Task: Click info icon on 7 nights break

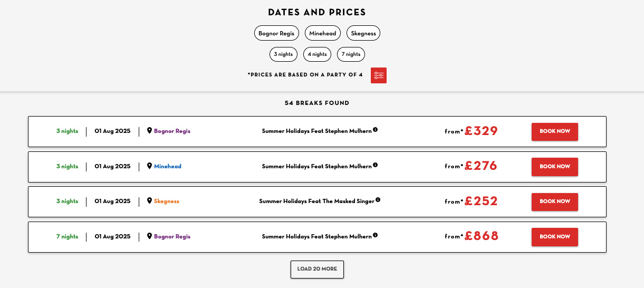Action: (x=376, y=235)
